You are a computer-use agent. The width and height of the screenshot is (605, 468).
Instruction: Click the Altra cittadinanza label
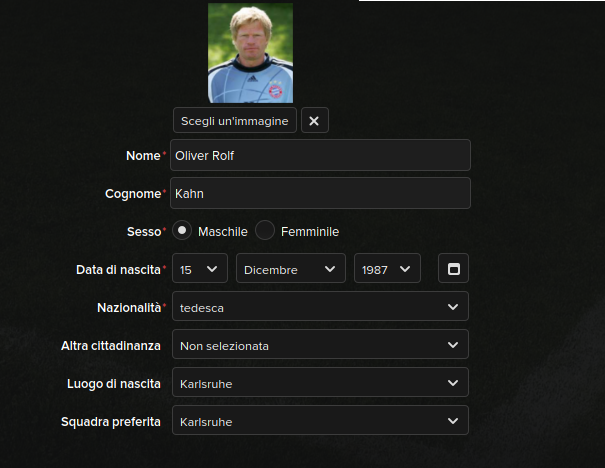point(111,346)
